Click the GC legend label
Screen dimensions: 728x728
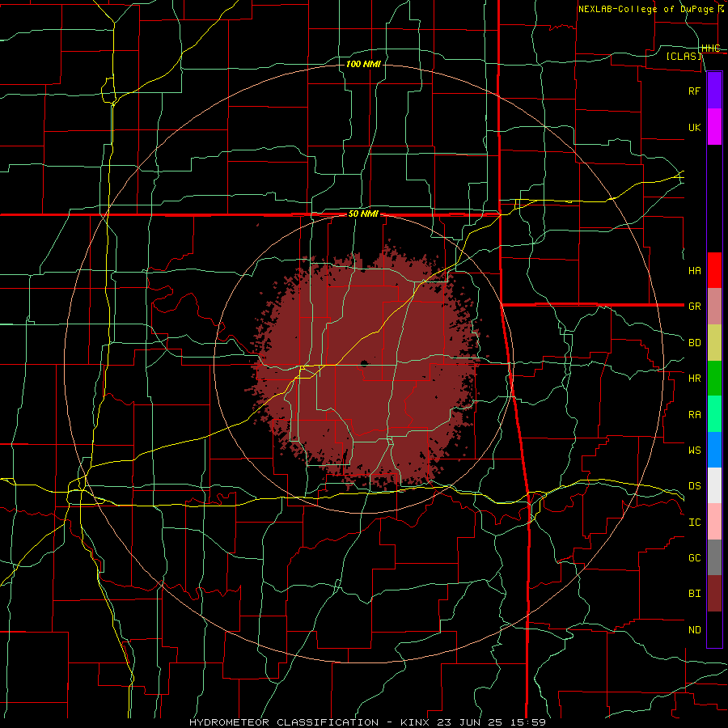point(694,557)
